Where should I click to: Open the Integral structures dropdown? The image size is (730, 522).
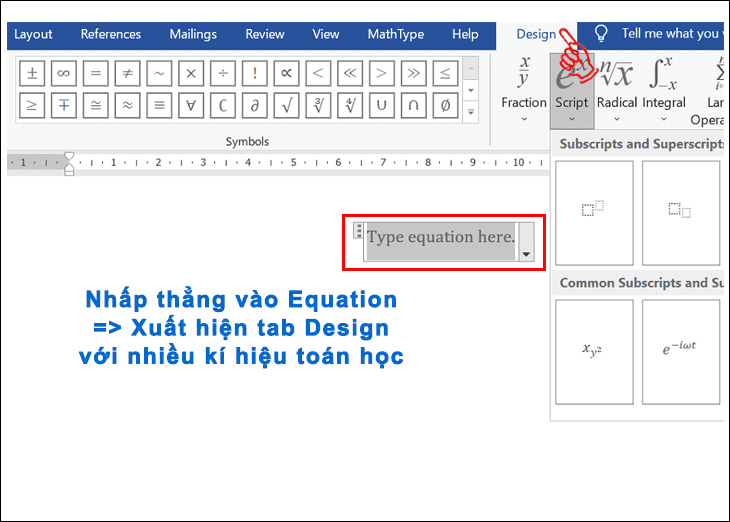click(x=664, y=90)
